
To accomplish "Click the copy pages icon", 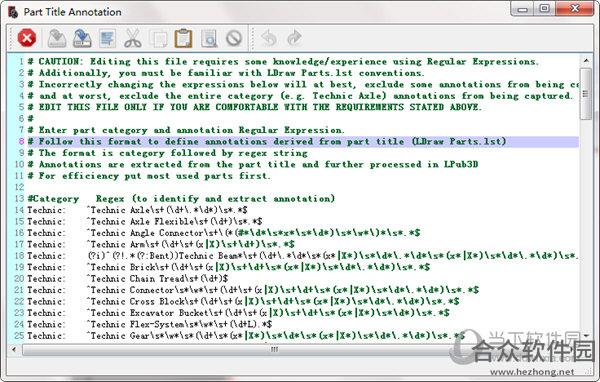I will coord(158,39).
